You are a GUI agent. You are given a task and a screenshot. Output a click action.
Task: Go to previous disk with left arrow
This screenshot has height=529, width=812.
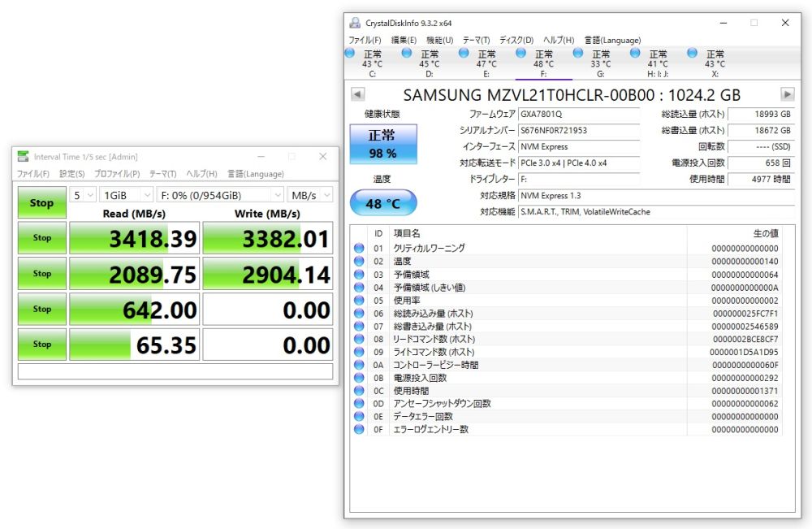357,94
